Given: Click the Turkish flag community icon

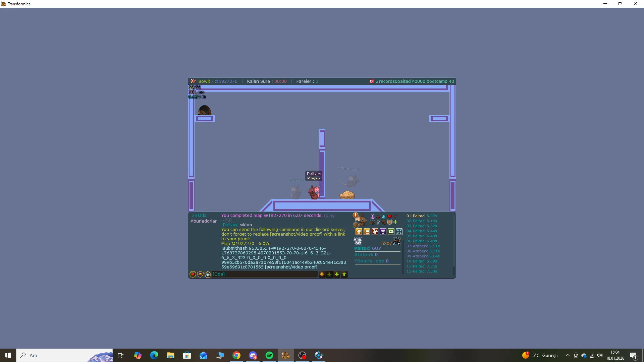Looking at the screenshot, I should tap(372, 81).
